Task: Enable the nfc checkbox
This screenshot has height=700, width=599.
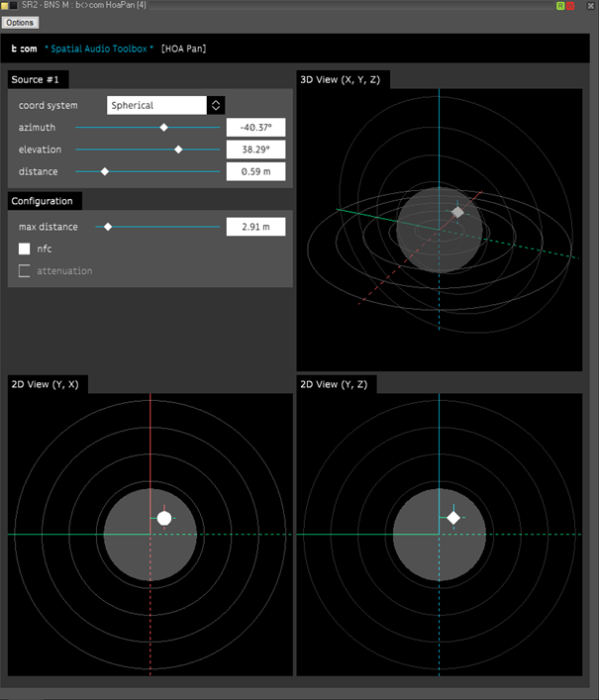Action: (x=25, y=249)
